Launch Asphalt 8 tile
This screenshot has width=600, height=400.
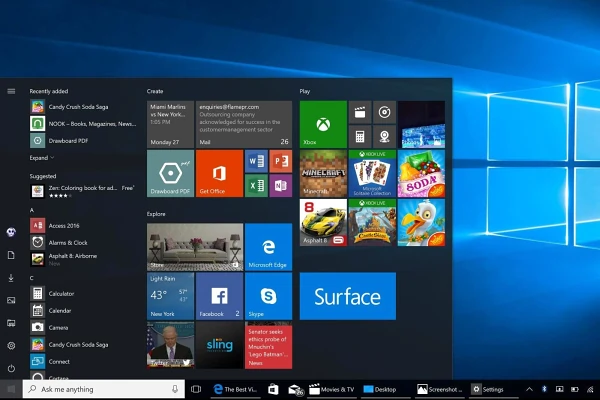coord(323,222)
